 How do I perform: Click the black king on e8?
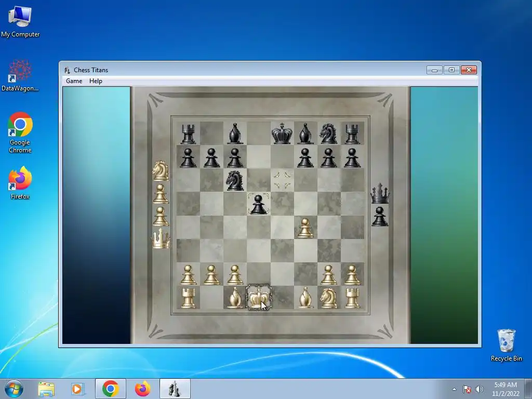point(282,134)
